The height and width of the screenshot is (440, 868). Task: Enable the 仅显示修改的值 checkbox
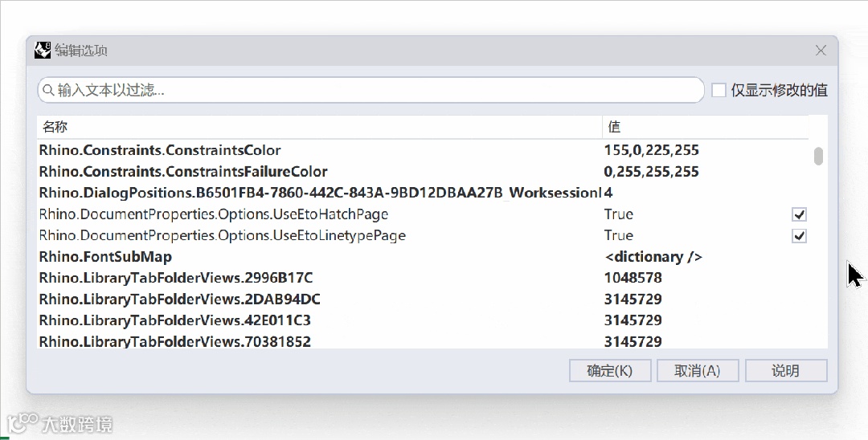tap(719, 90)
